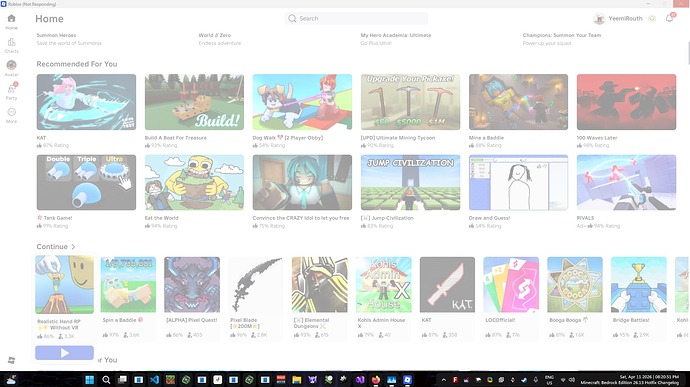This screenshot has height=387, width=690.
Task: Open the RIVALS ad thumbnail
Action: (627, 182)
